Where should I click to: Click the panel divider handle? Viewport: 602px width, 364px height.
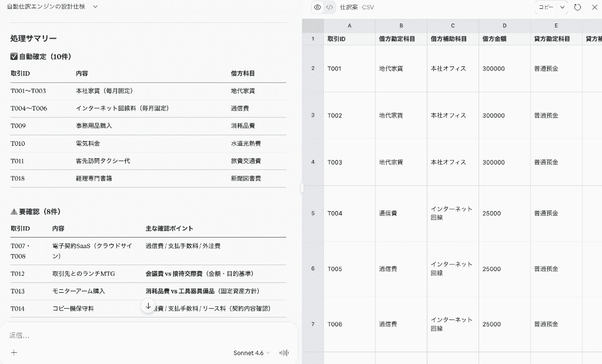tap(302, 188)
